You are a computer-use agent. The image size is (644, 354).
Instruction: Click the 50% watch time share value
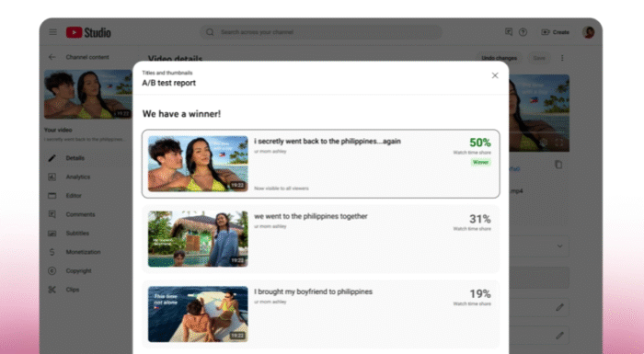(480, 143)
